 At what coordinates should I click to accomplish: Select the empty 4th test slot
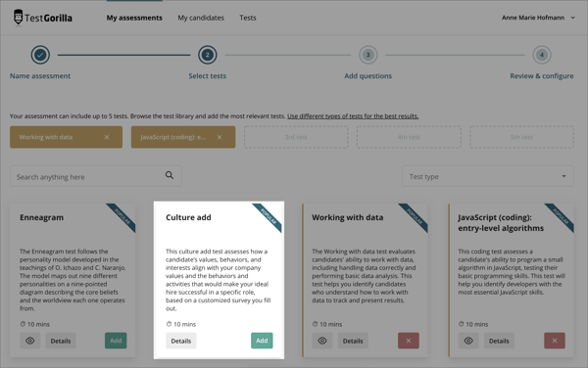[409, 137]
